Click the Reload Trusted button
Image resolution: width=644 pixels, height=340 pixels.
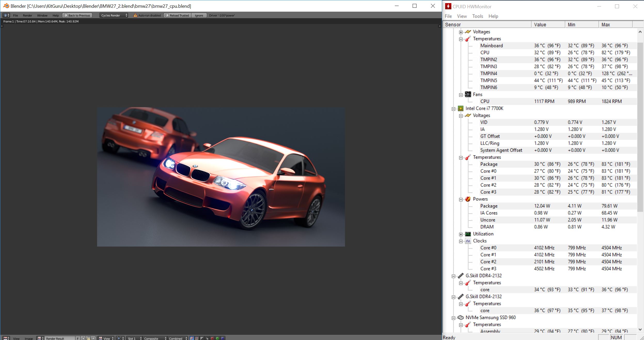pyautogui.click(x=177, y=15)
